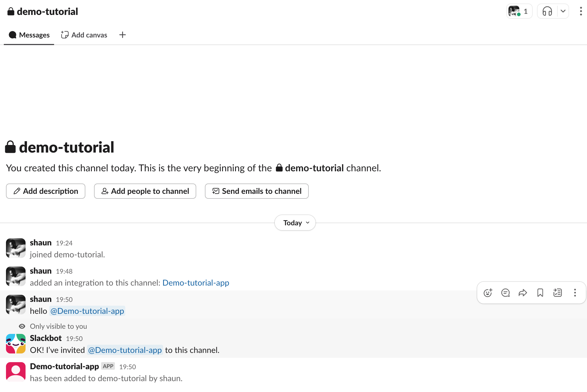Switch to the Messages tab
Viewport: 587px width, 392px height.
(29, 35)
